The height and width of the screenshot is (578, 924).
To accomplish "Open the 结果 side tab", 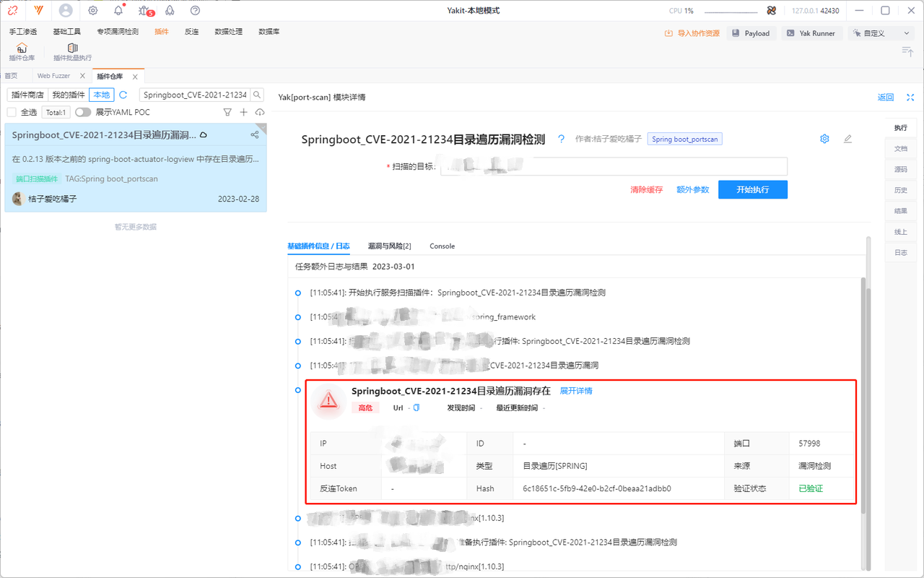I will (x=901, y=211).
